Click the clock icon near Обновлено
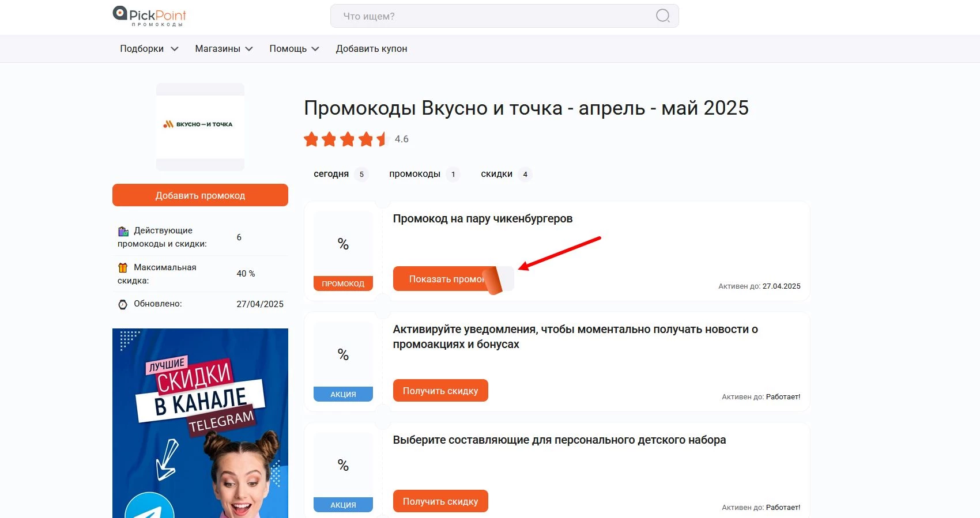 pyautogui.click(x=123, y=304)
